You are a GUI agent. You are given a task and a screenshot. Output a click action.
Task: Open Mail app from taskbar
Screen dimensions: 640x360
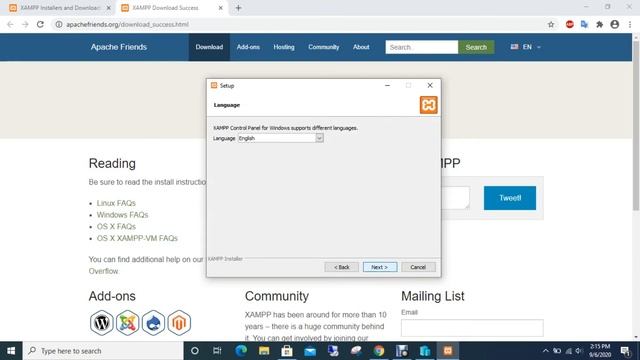coord(310,351)
